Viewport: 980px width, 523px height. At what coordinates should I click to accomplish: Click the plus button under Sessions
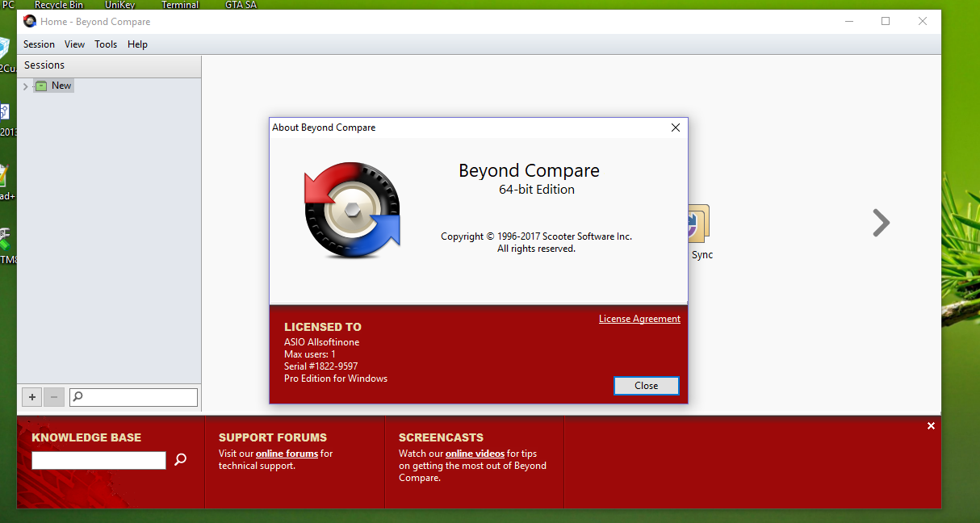coord(32,396)
